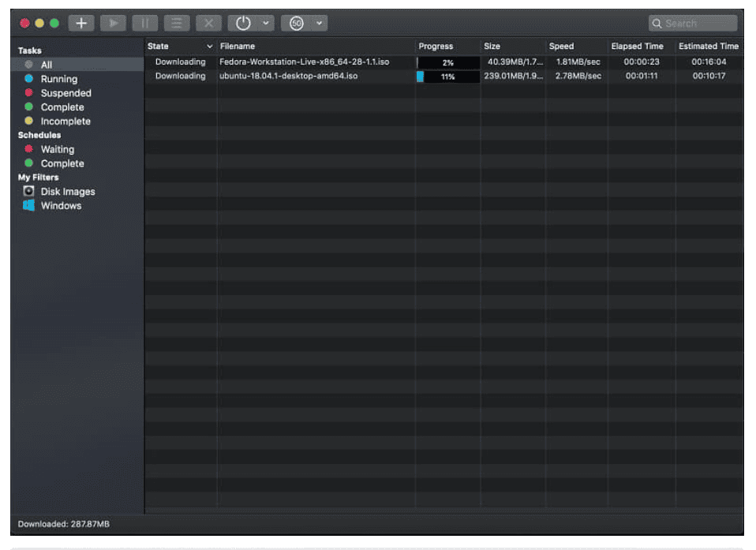Click the red Suspended status dot
This screenshot has width=756, height=550.
[x=29, y=92]
